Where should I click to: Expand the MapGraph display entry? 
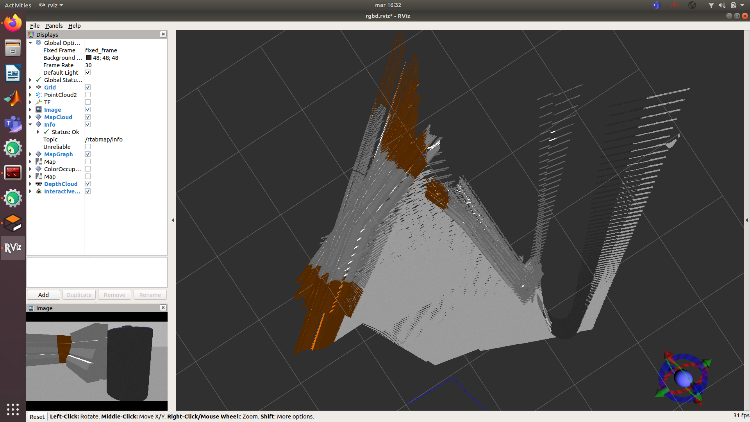point(31,154)
